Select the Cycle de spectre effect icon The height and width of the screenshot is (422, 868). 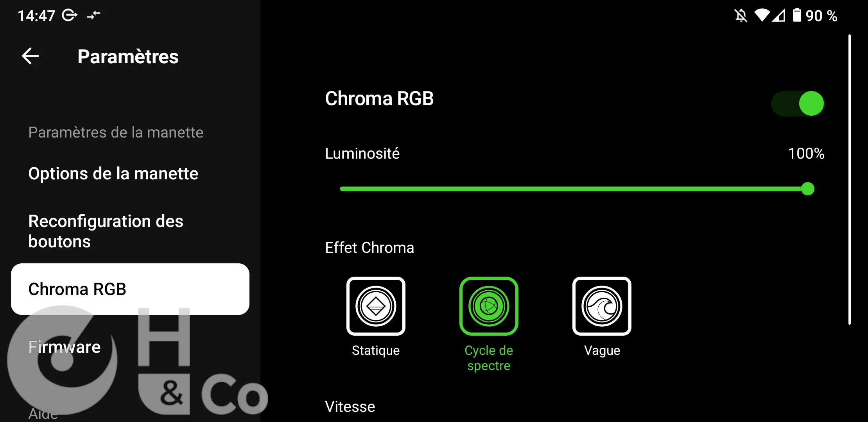point(489,306)
